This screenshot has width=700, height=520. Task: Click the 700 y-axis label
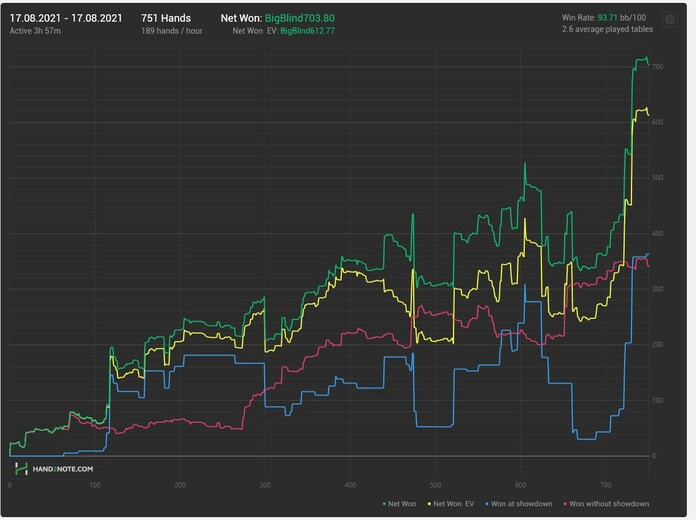click(658, 67)
